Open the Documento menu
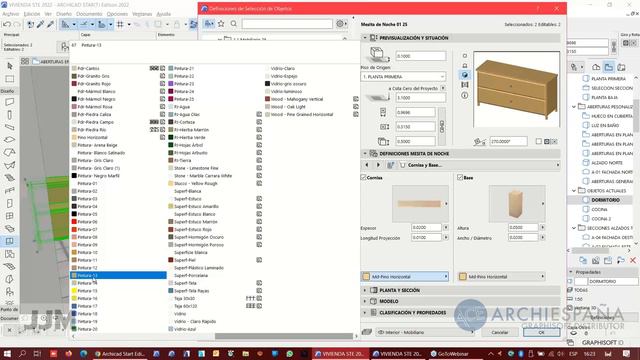This screenshot has width=640, height=360. pyautogui.click(x=89, y=14)
